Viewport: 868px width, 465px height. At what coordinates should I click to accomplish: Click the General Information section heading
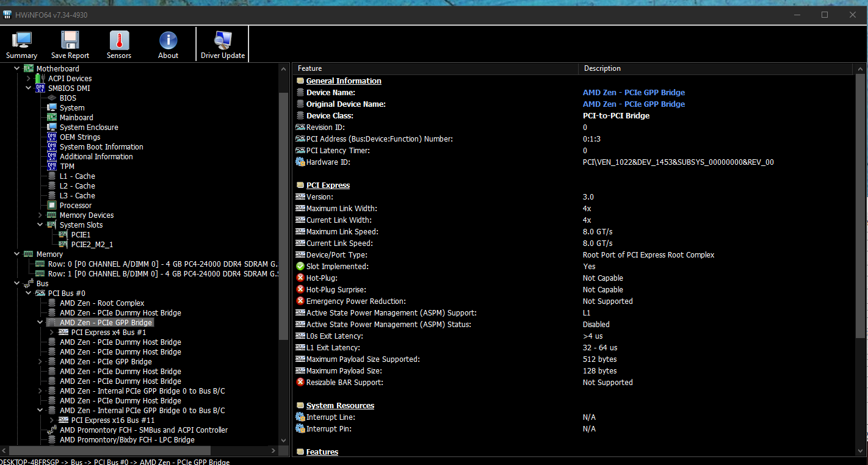(344, 81)
